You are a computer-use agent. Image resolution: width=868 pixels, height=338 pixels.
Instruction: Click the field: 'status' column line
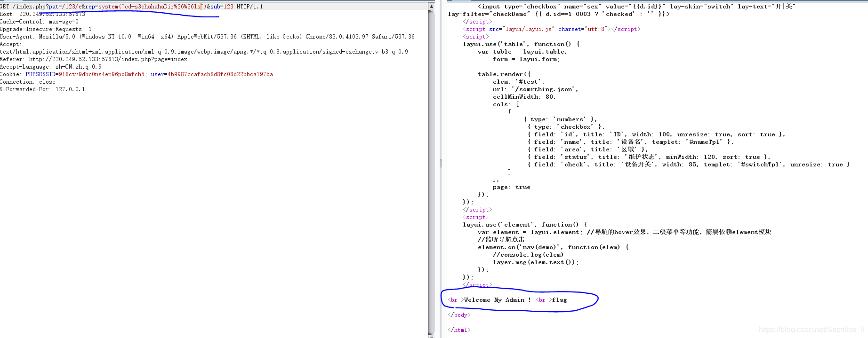click(649, 157)
